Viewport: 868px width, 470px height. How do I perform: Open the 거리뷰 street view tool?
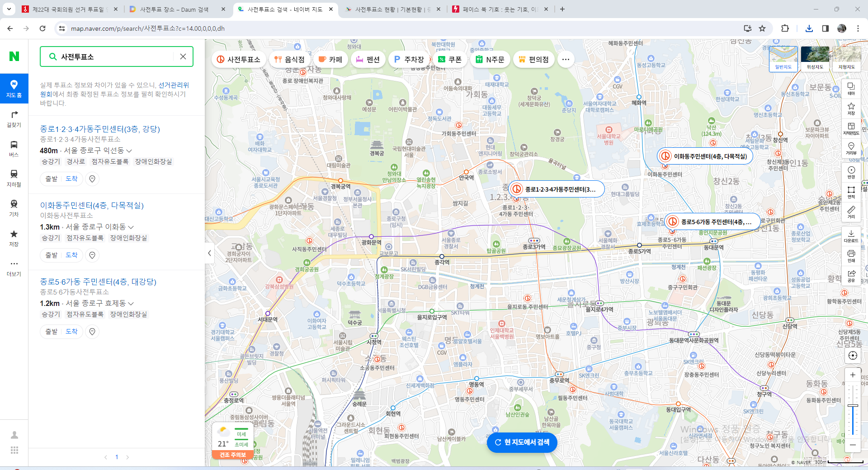pyautogui.click(x=851, y=149)
